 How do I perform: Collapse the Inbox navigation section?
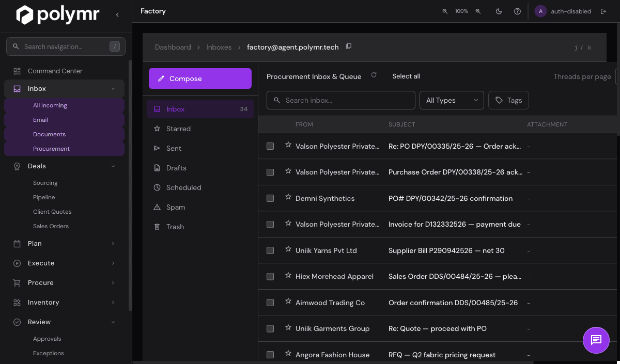pyautogui.click(x=113, y=89)
